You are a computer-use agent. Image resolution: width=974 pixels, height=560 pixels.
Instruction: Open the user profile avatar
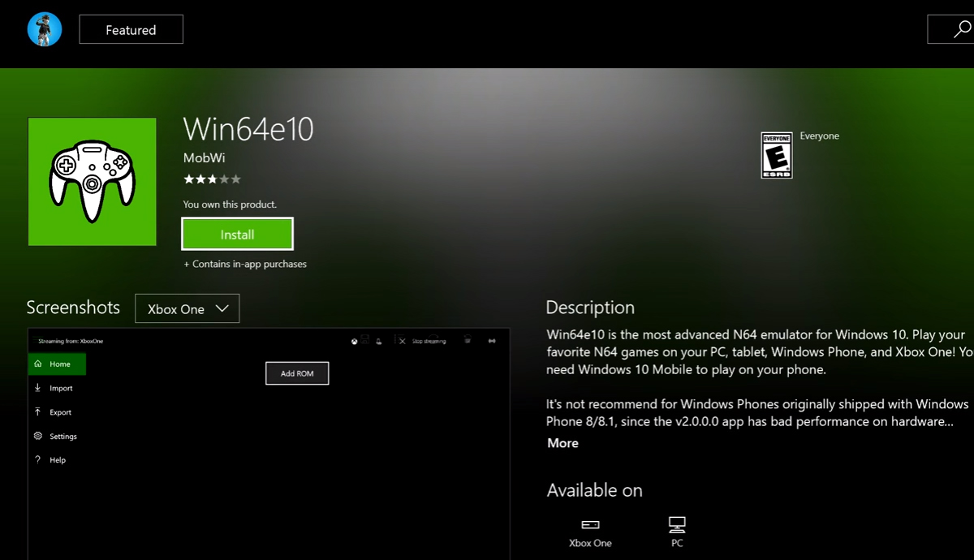click(x=45, y=30)
